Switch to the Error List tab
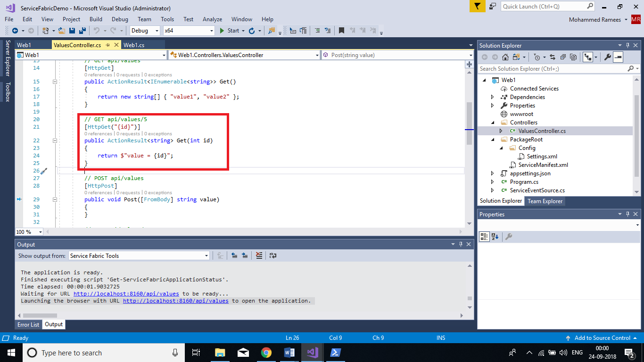The width and height of the screenshot is (644, 362). (28, 324)
